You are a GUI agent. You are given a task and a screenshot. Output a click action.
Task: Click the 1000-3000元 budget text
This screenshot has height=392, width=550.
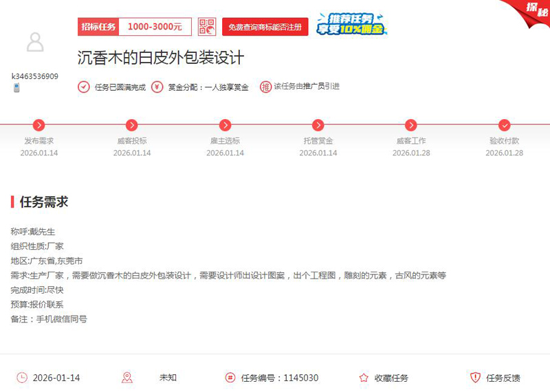[x=155, y=27]
